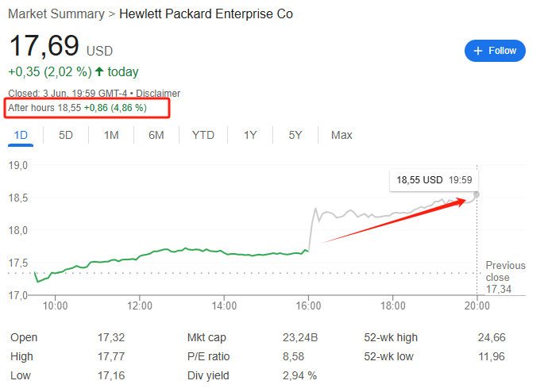
Task: Click the chart end point marker
Action: 477,194
